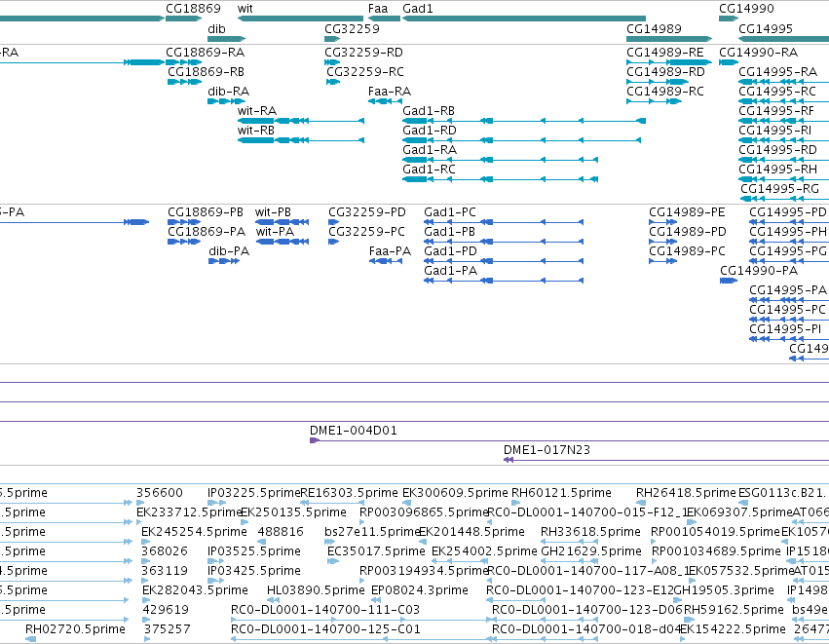Select protein dib-PA
This screenshot has height=644, width=829.
click(224, 261)
